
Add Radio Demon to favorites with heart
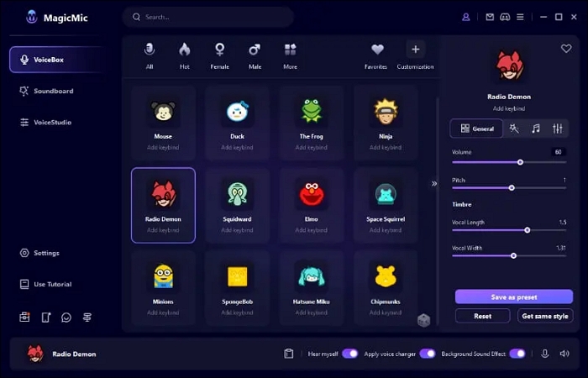[566, 49]
